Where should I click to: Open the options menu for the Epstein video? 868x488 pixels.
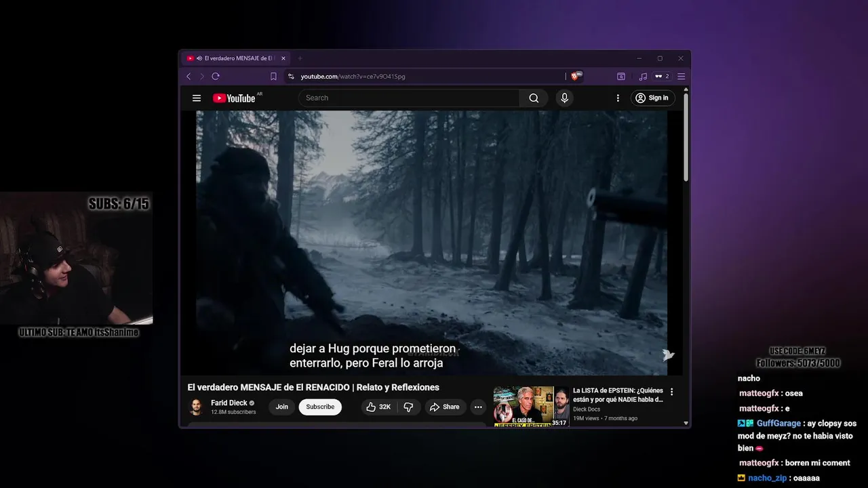pos(672,392)
